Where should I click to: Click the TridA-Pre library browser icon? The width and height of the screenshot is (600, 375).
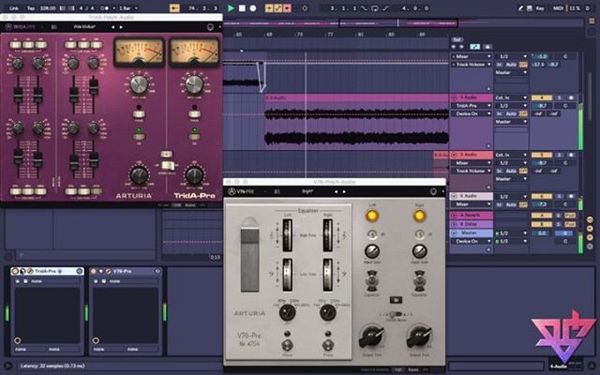pyautogui.click(x=54, y=27)
